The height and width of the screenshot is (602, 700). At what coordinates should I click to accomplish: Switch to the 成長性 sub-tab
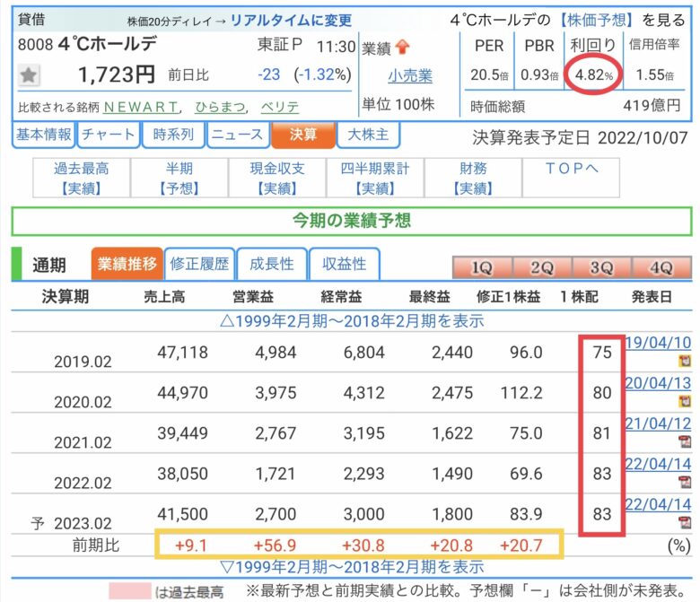272,264
